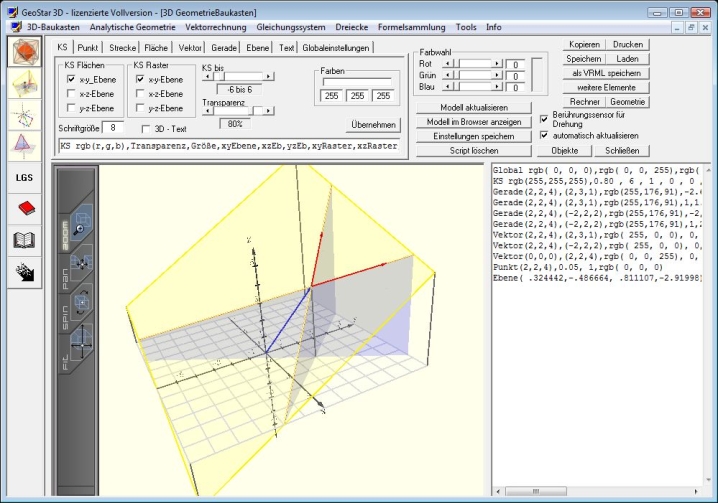Switch to the Gerade tab
Viewport: 718px width, 503px height.
[x=224, y=47]
